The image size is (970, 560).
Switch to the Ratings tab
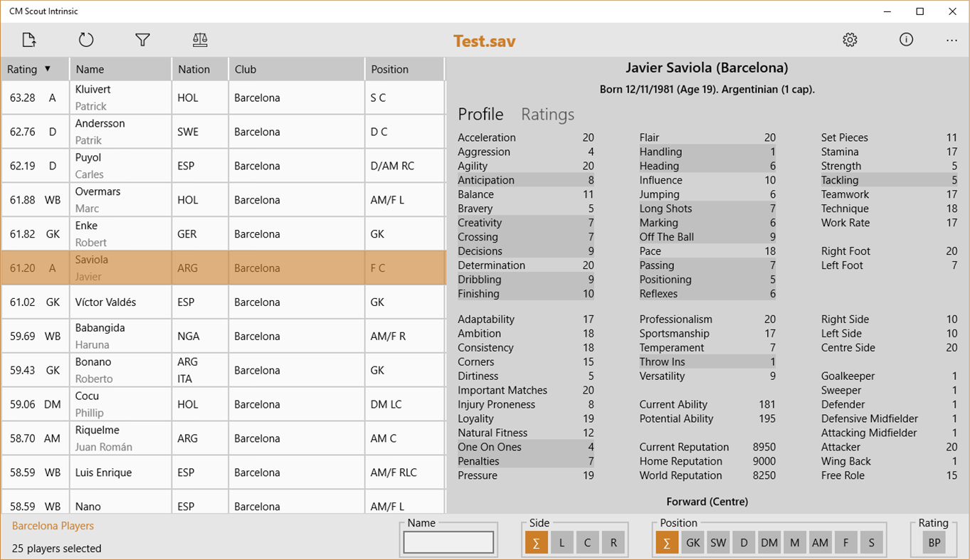tap(547, 114)
